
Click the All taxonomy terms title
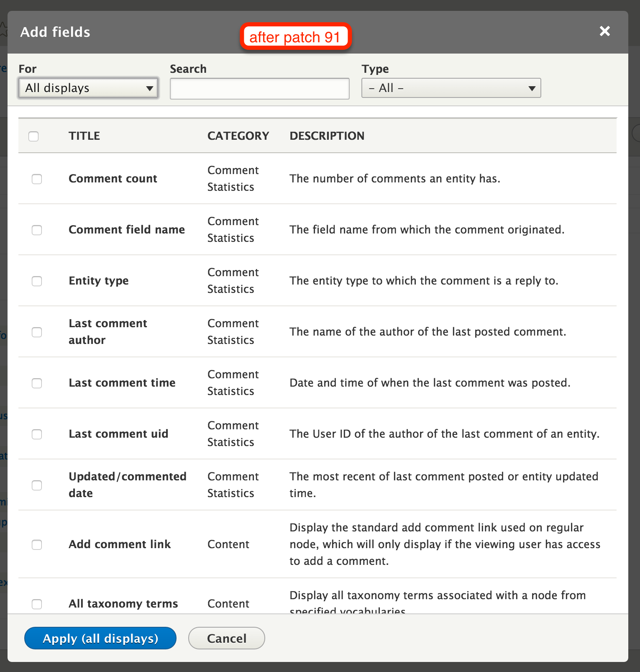tap(123, 604)
